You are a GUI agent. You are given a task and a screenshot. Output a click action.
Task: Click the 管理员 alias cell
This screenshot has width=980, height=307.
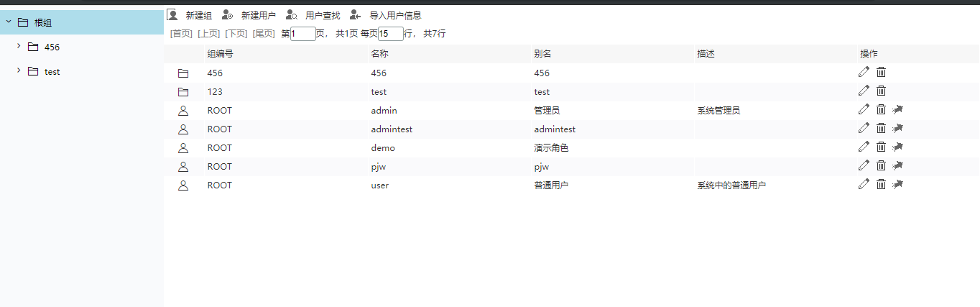(547, 111)
